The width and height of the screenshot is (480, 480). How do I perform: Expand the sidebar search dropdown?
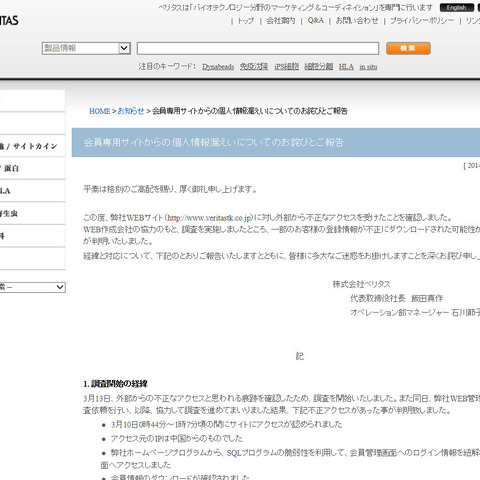32,287
